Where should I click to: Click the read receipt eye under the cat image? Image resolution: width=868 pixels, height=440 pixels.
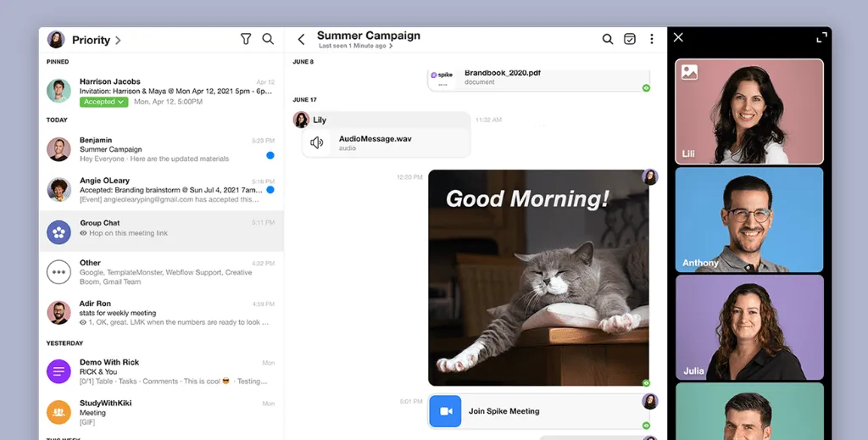coord(646,383)
